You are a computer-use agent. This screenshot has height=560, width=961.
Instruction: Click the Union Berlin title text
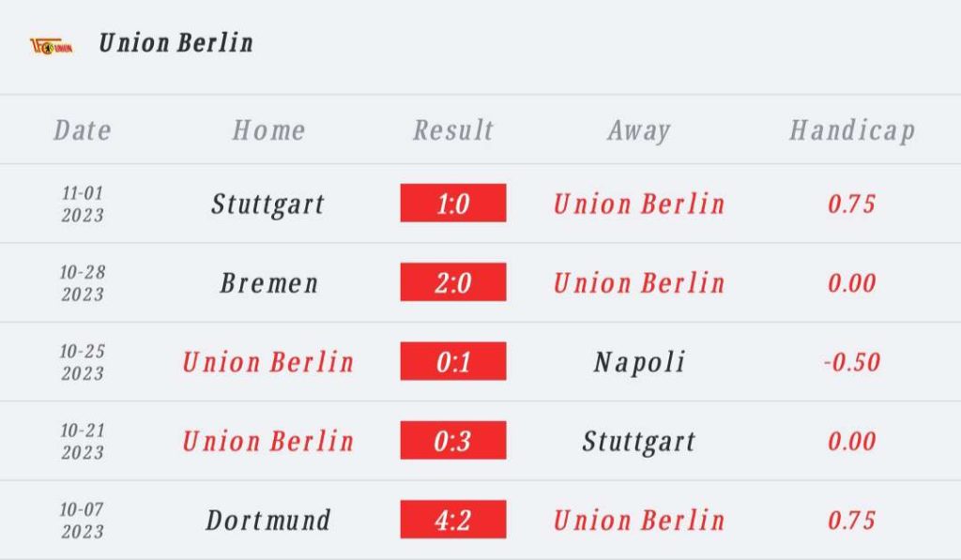click(175, 43)
